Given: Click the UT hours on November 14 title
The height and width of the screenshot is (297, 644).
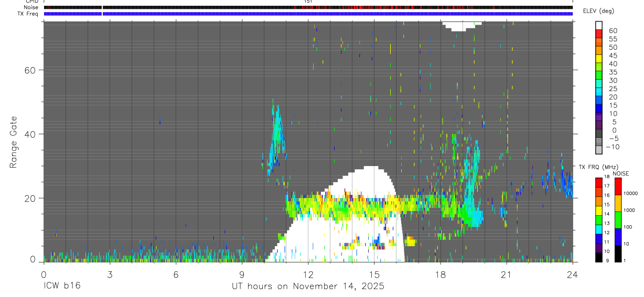Looking at the screenshot, I should pyautogui.click(x=308, y=287).
